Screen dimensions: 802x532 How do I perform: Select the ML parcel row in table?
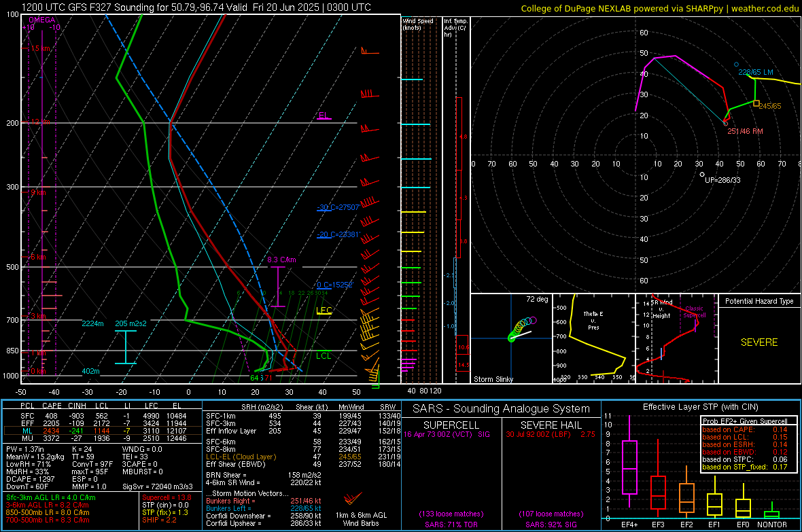(102, 431)
